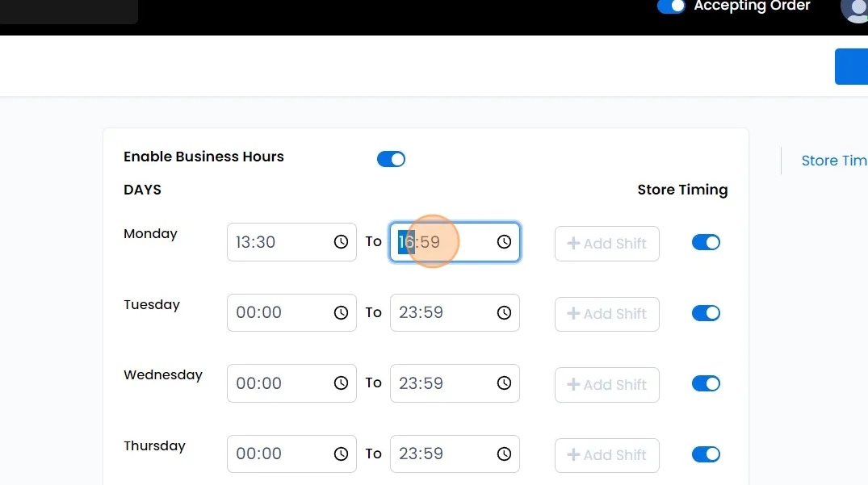
Task: Add a shift for Monday
Action: pos(606,244)
